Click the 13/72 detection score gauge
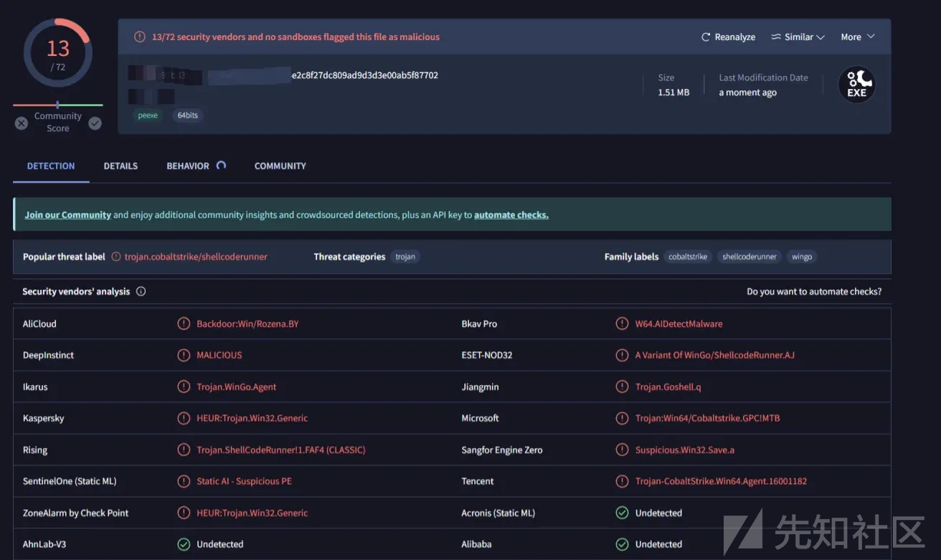Viewport: 941px width, 560px height. (x=57, y=53)
